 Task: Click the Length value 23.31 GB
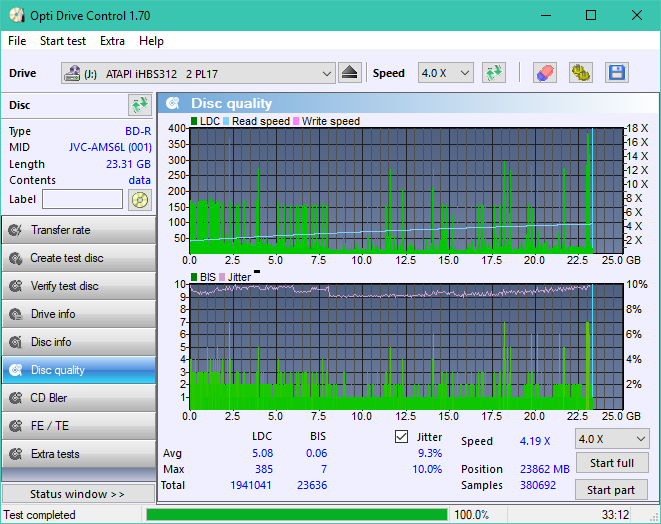pyautogui.click(x=128, y=164)
